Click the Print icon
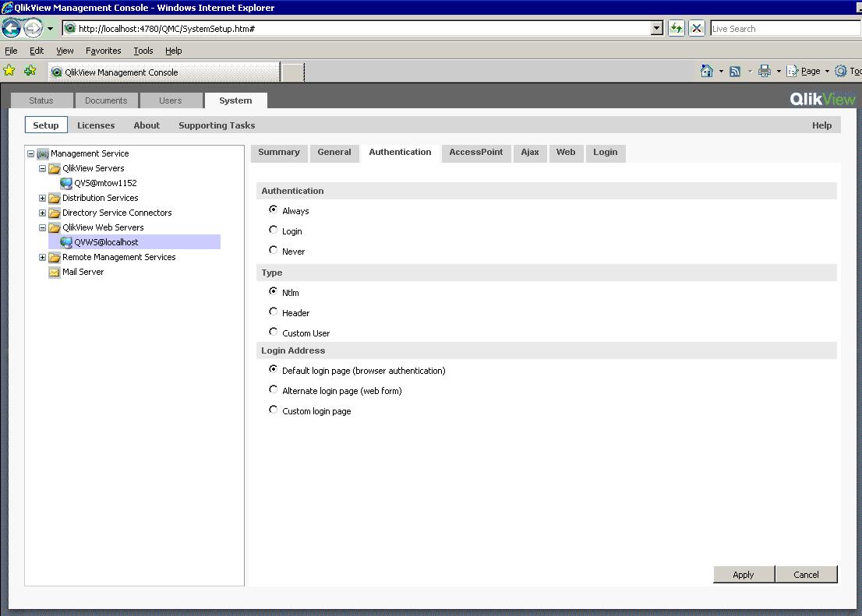The image size is (862, 616). [764, 71]
